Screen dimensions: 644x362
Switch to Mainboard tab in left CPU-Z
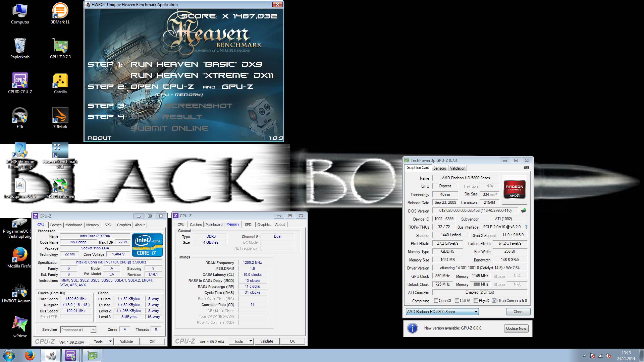click(x=74, y=225)
